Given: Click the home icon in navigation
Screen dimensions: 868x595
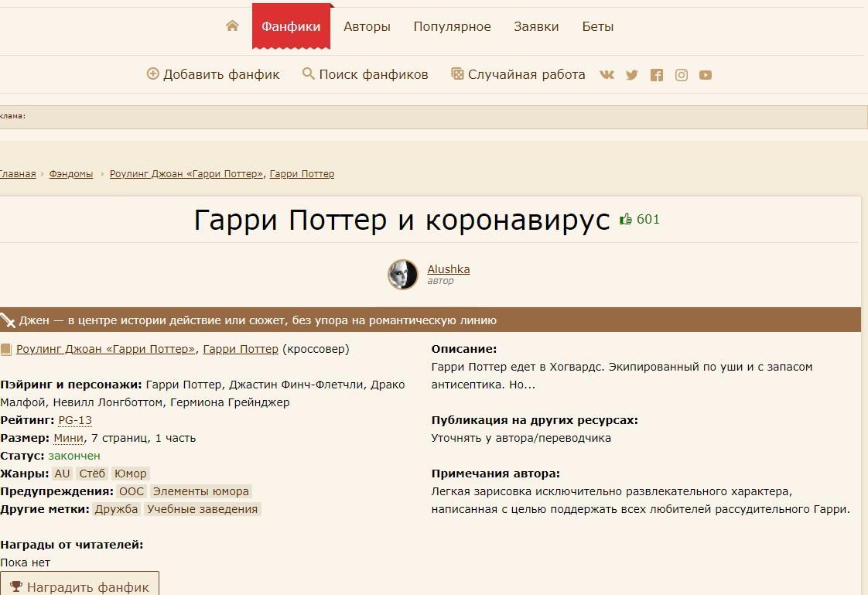Looking at the screenshot, I should tap(232, 26).
